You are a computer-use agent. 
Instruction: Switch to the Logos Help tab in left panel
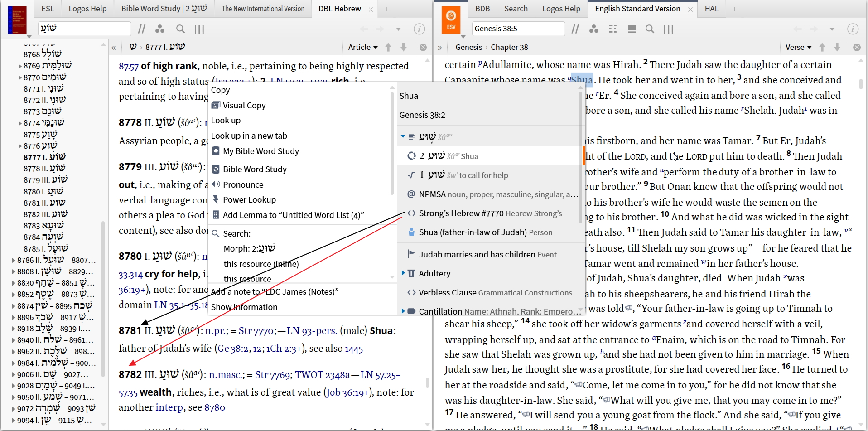(87, 9)
